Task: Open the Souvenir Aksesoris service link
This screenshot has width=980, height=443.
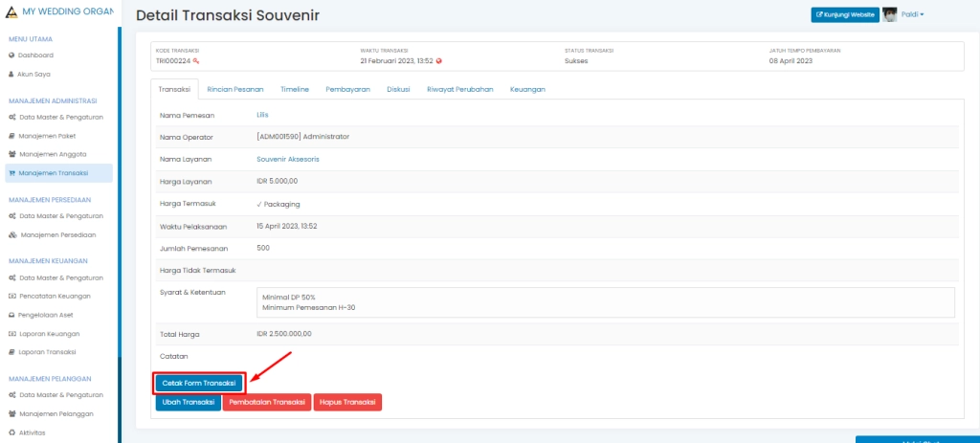Action: (287, 159)
